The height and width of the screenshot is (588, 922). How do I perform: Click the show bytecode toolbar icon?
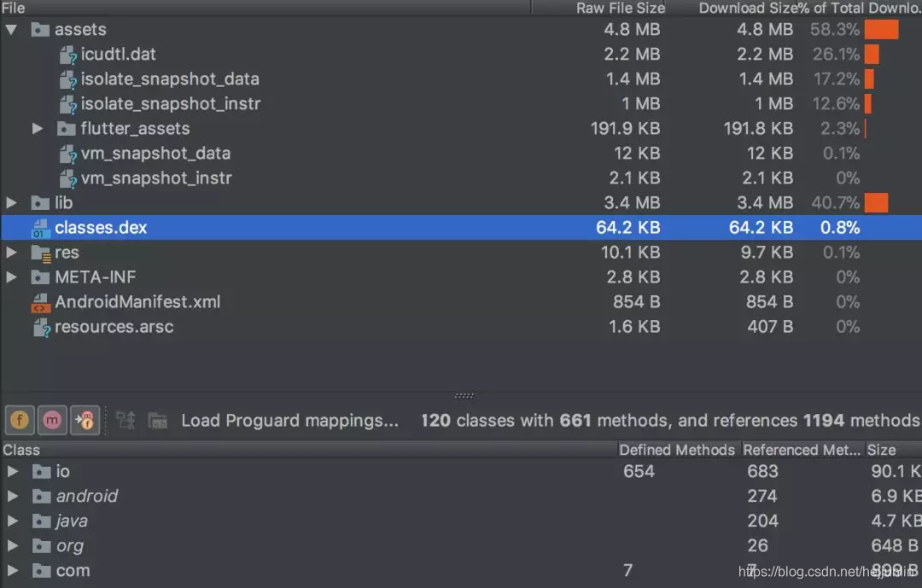pyautogui.click(x=125, y=420)
